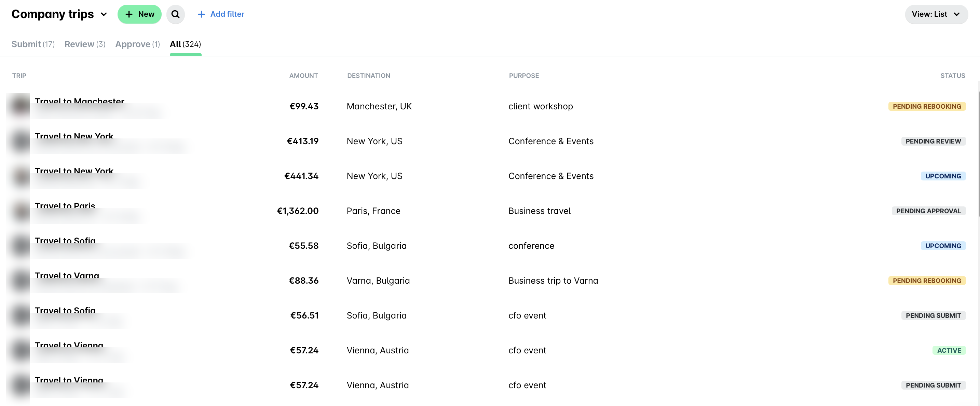Viewport: 980px width, 406px height.
Task: Click the Varna, Bulgaria destination
Action: coord(378,281)
